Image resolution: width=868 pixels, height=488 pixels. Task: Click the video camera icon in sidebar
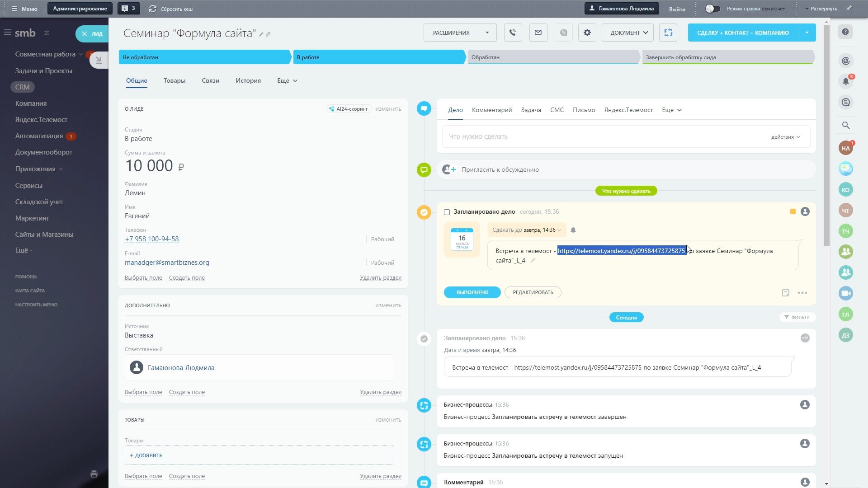pos(845,293)
